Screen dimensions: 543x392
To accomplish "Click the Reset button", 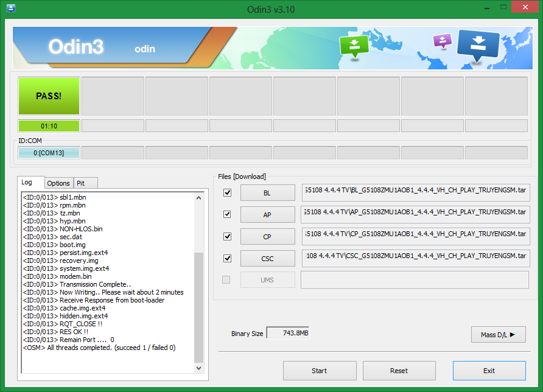I will coord(399,371).
